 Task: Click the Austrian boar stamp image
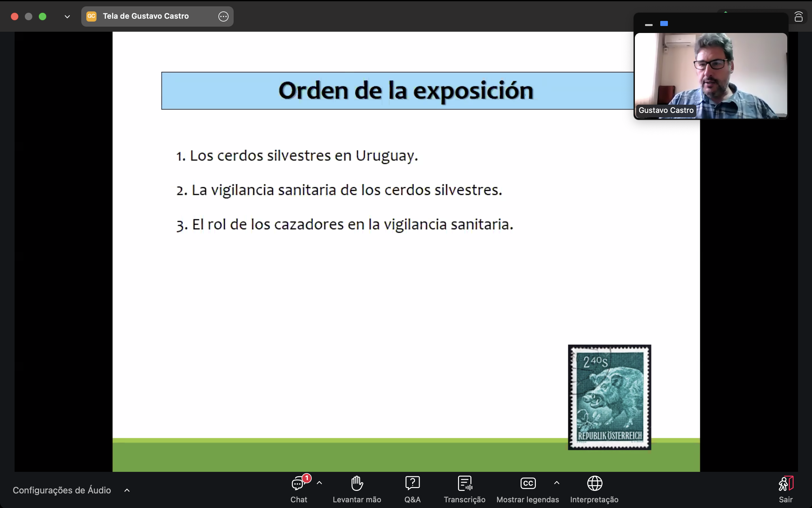pyautogui.click(x=609, y=397)
